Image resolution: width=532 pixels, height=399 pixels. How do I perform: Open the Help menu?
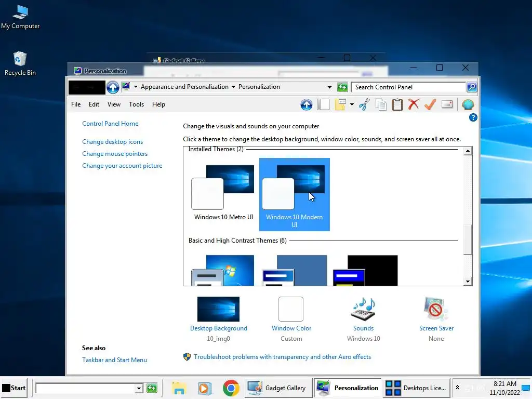pyautogui.click(x=158, y=104)
